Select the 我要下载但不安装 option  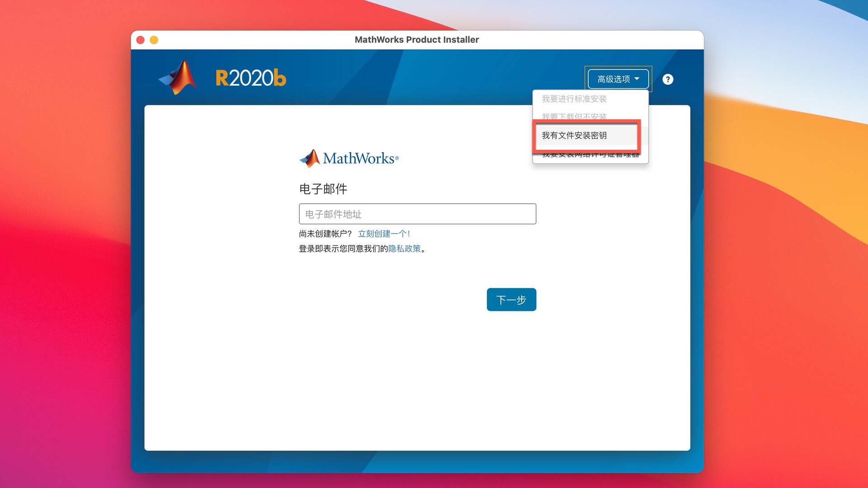tap(574, 117)
